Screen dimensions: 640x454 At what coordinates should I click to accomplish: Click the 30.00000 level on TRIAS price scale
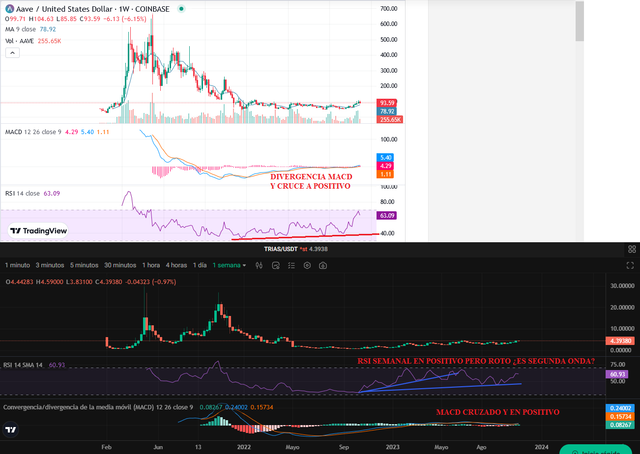622,286
